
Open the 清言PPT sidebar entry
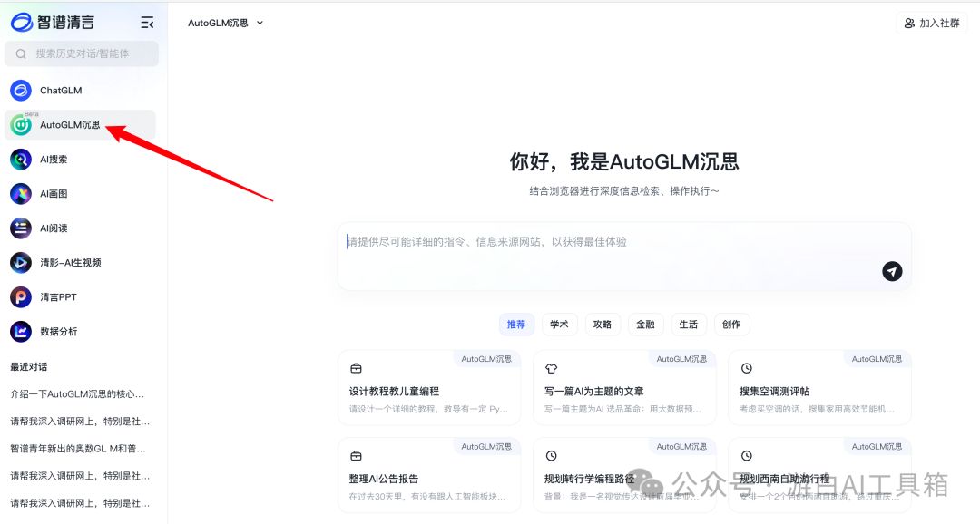pos(80,296)
